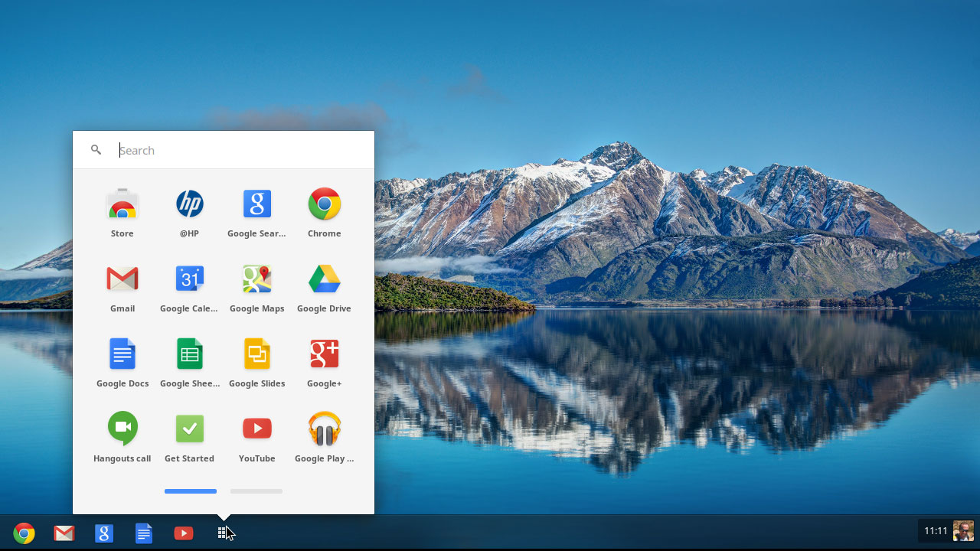Open Google Play Music app

tap(325, 429)
